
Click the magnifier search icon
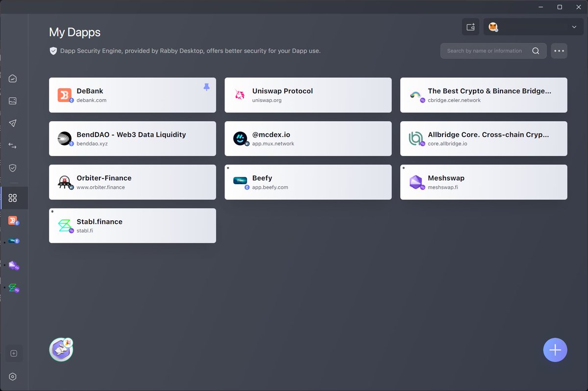[x=536, y=51]
